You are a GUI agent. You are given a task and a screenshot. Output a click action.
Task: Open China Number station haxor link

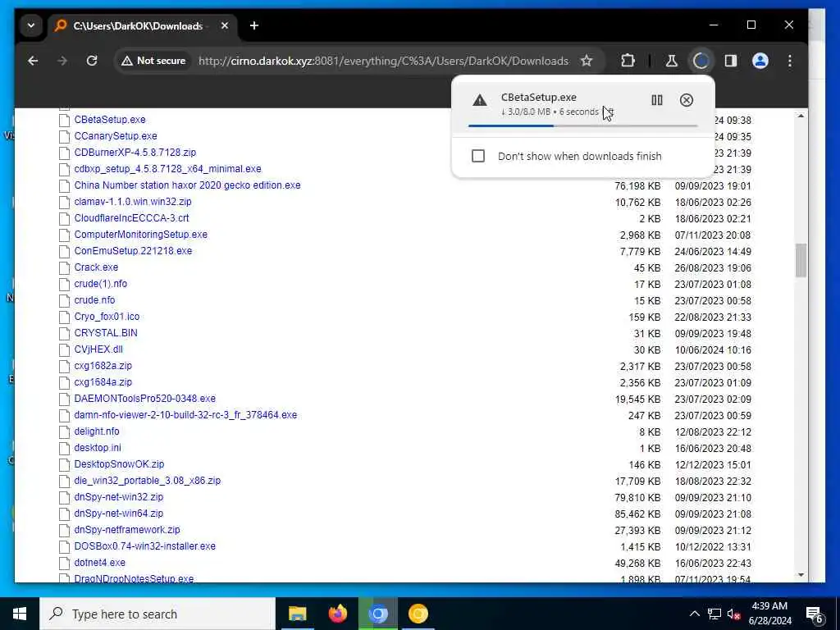tap(188, 185)
